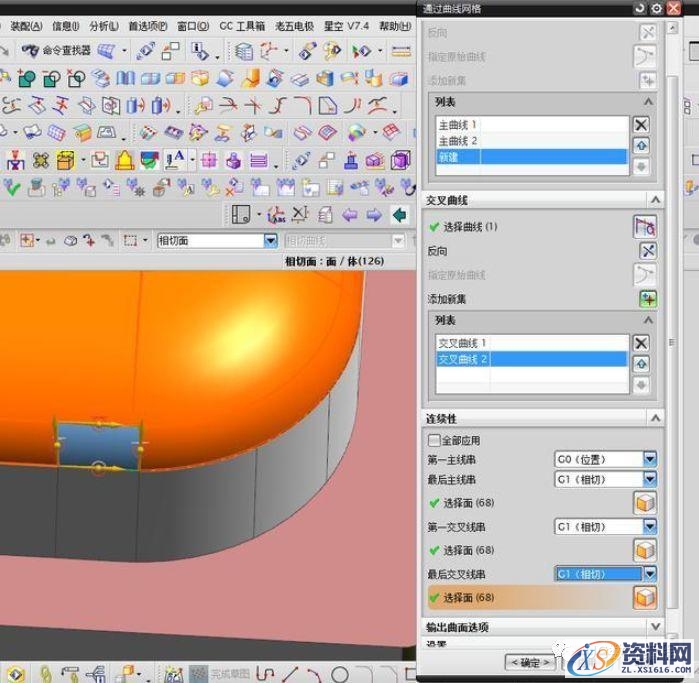
Task: Remove selected entry from primary curves list
Action: [641, 125]
